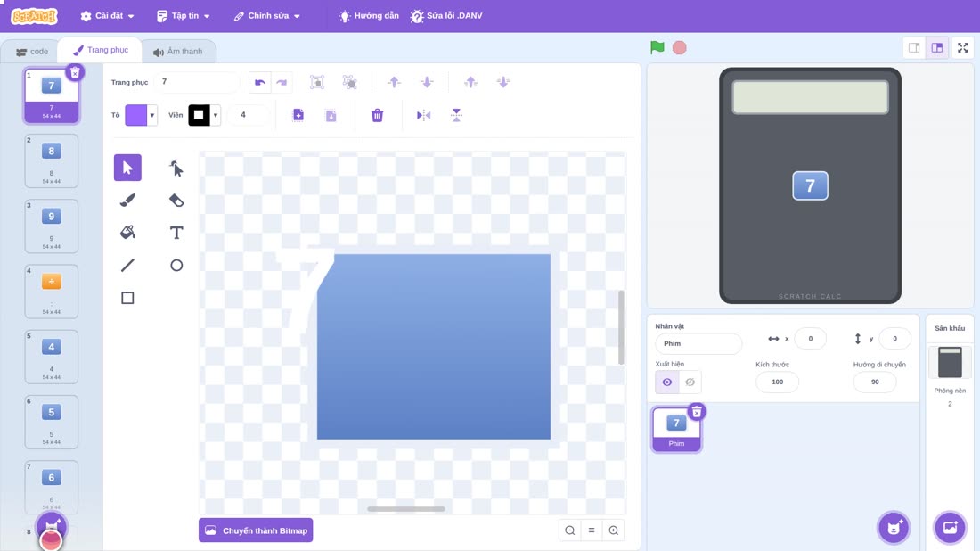Image resolution: width=980 pixels, height=551 pixels.
Task: Expand the Chỉnh sửa edit menu
Action: point(267,16)
